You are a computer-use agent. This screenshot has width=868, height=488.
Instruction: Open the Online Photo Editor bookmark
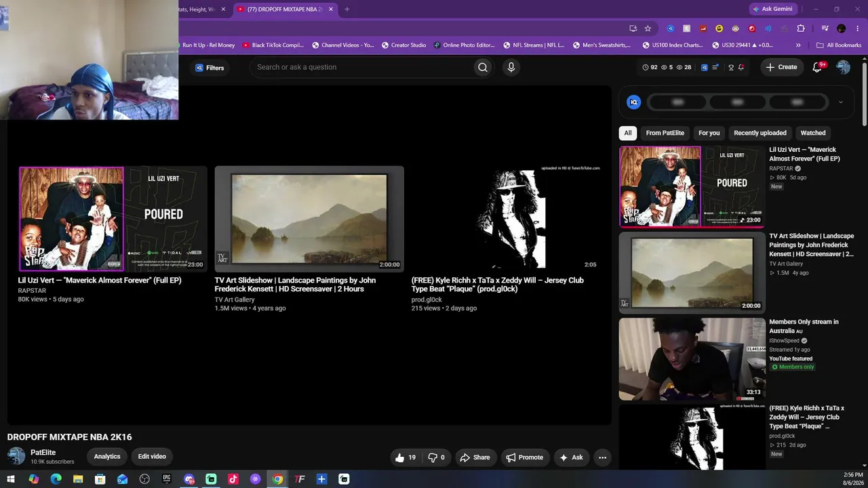click(x=465, y=45)
